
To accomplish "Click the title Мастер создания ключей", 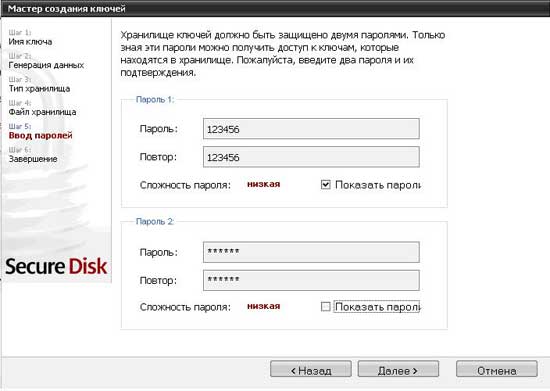I will click(67, 8).
